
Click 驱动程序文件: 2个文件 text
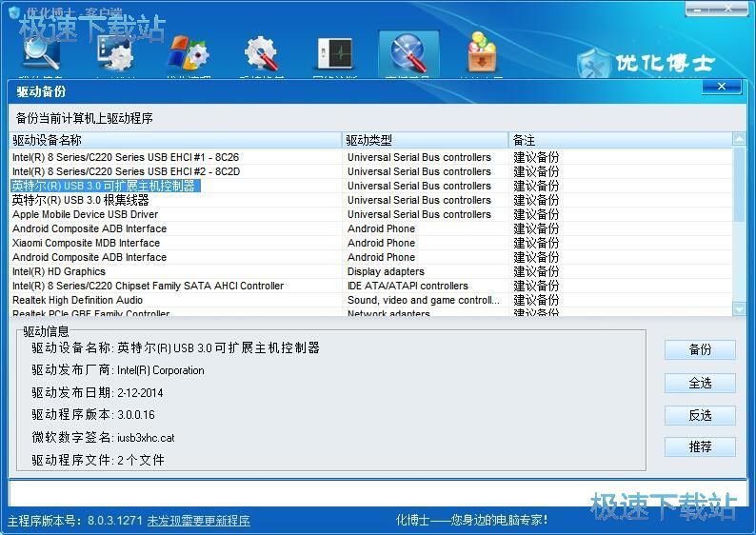click(98, 460)
